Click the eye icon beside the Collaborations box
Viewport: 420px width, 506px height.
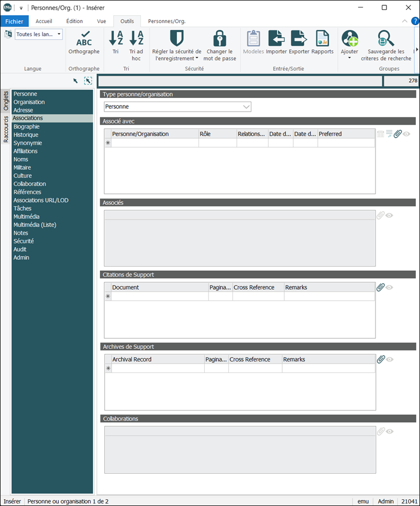[390, 432]
